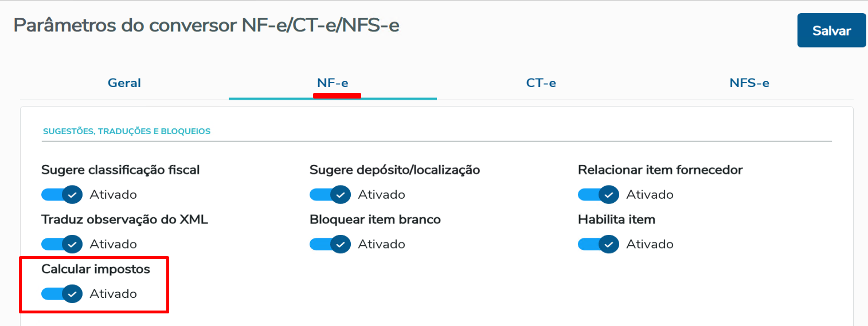Click the 'Relacionar item fornecedor' label text
The image size is (868, 326).
coord(660,170)
